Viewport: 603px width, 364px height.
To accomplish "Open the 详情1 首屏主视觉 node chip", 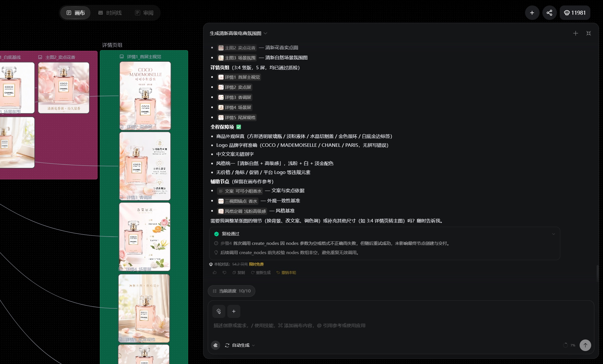I will (239, 77).
